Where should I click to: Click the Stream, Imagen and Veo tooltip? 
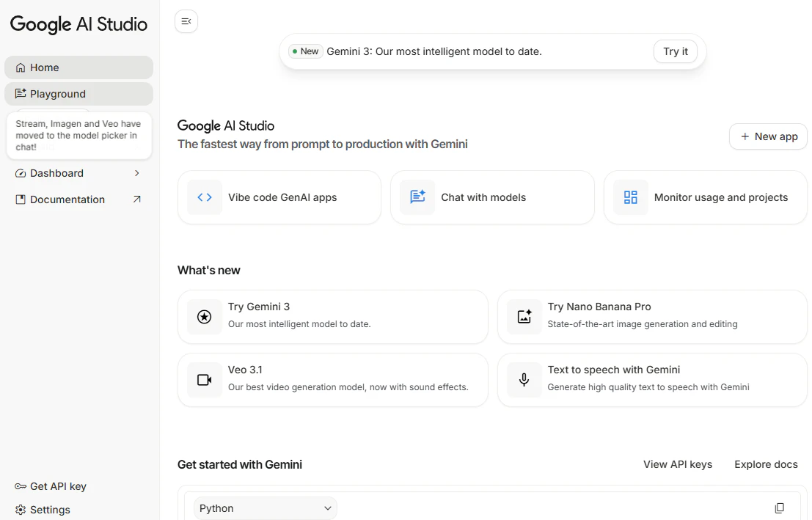(78, 135)
